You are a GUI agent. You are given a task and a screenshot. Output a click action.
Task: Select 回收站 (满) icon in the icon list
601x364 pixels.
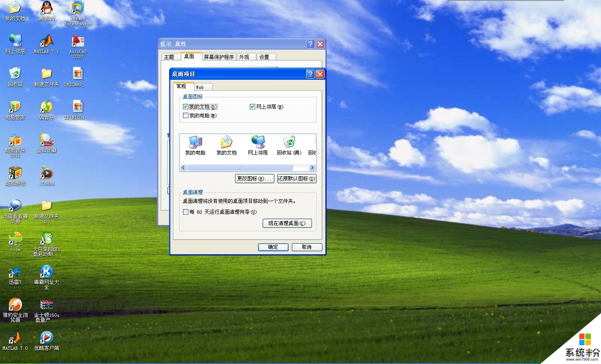click(289, 145)
